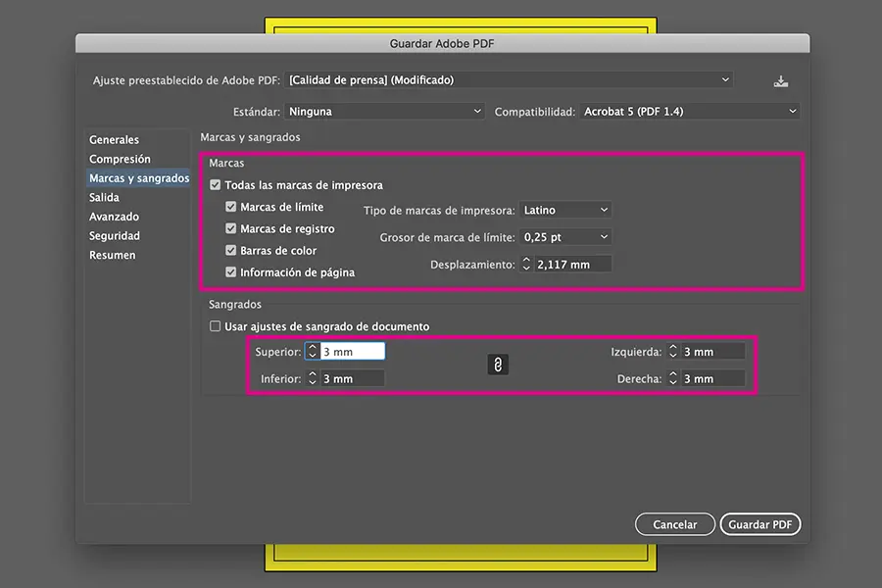The image size is (882, 588).
Task: Uncheck Todas las marcas de impresora
Action: [x=216, y=185]
